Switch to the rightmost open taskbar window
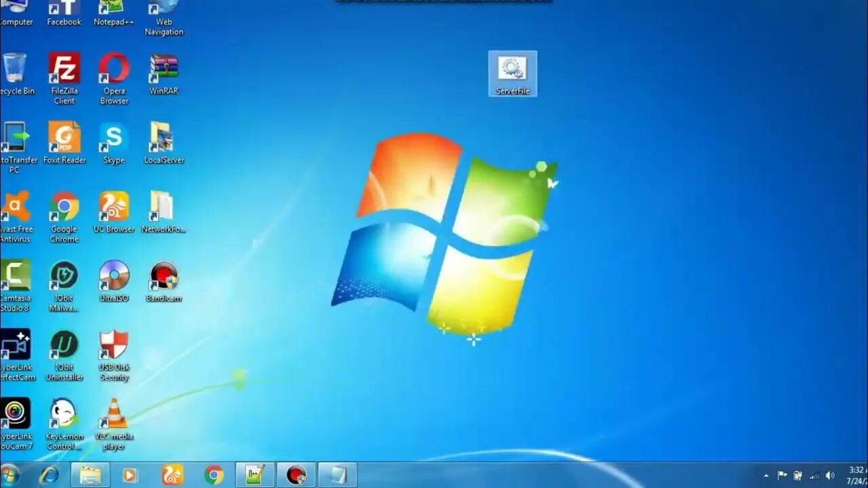Image resolution: width=868 pixels, height=488 pixels. coord(337,475)
